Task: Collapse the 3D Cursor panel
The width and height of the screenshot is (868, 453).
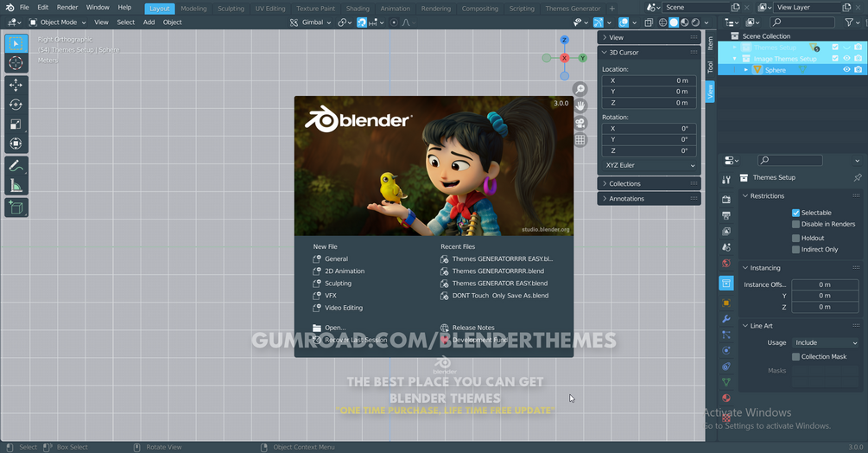Action: (649, 53)
